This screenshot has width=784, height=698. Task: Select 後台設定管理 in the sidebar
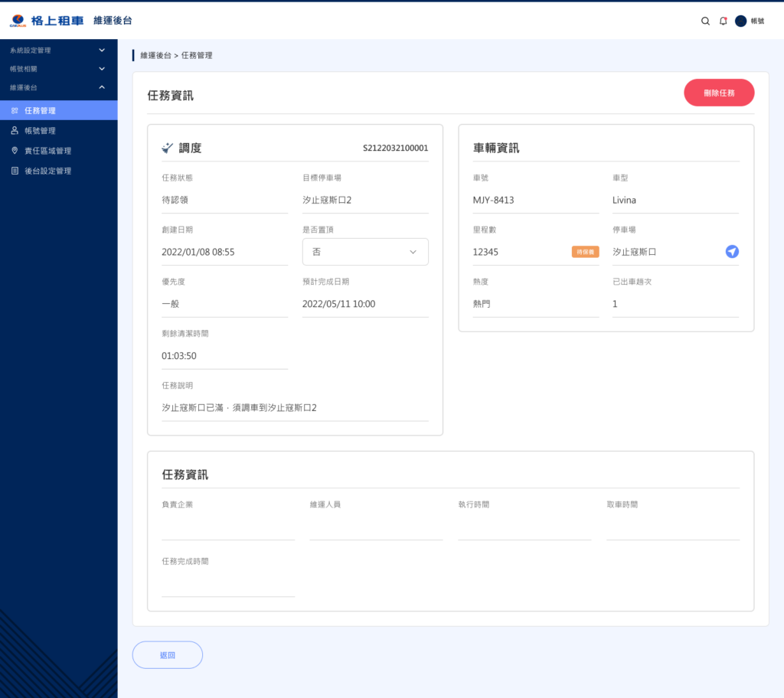pyautogui.click(x=47, y=171)
